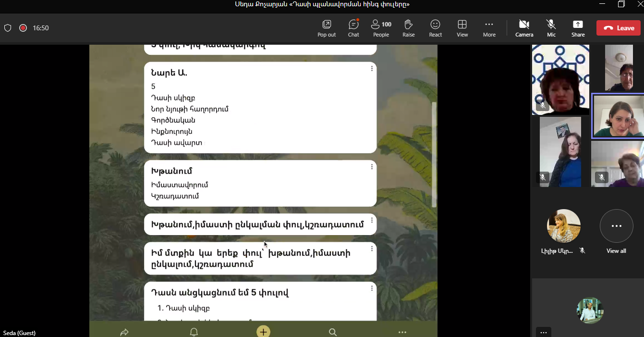Click the share arrow in the bottom bar
Image resolution: width=644 pixels, height=337 pixels.
pos(124,332)
